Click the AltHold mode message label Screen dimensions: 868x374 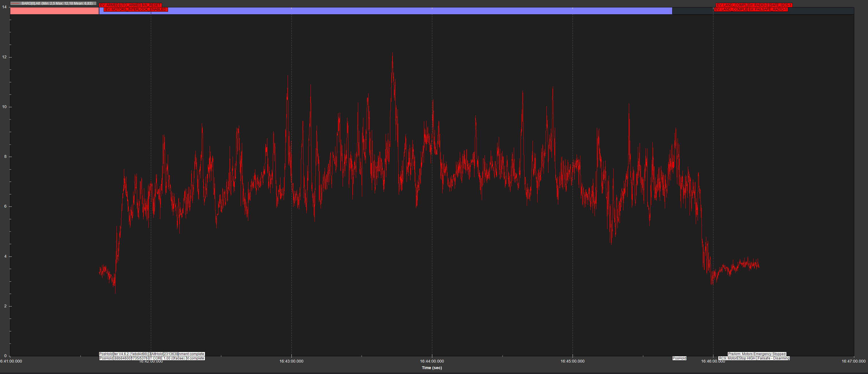[157, 354]
